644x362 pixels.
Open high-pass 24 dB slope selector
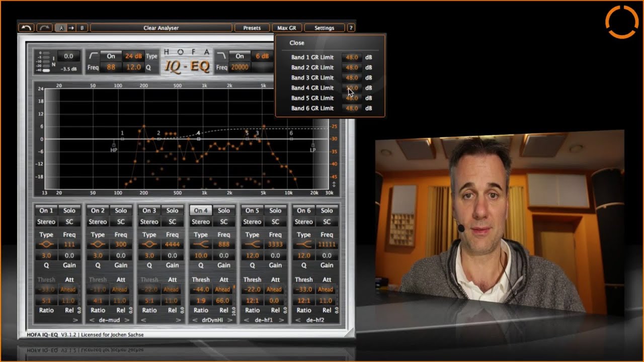(133, 56)
